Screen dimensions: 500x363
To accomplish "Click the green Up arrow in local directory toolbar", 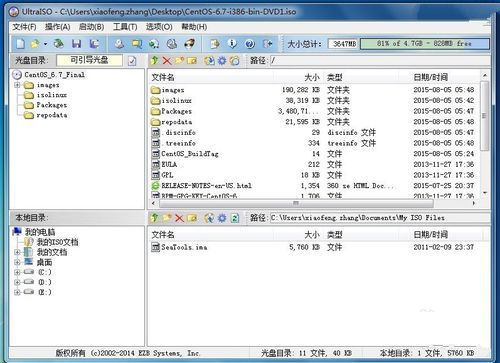I will coord(154,218).
